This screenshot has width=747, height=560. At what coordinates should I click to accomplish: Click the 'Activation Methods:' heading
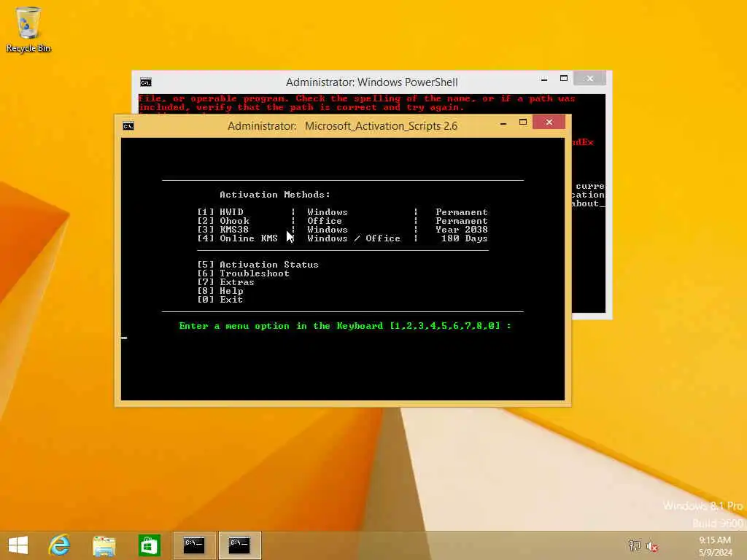tap(275, 194)
